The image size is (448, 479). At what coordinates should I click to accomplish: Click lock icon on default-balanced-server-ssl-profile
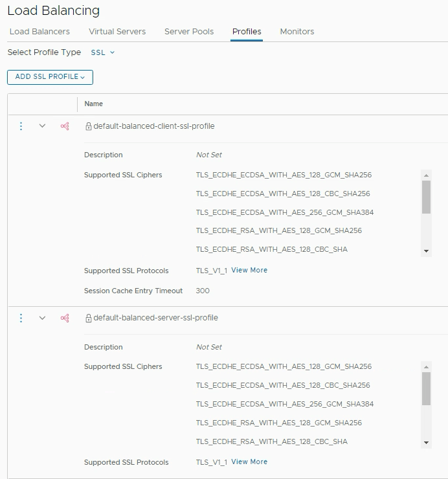(x=89, y=318)
